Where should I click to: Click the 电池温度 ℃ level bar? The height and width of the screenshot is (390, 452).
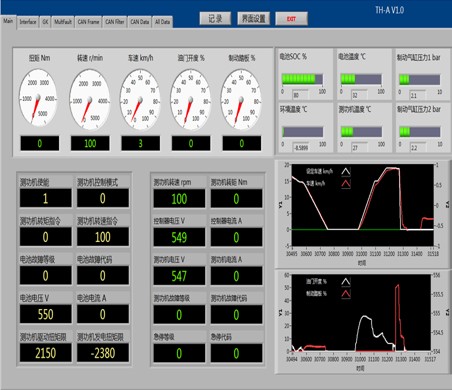pyautogui.click(x=361, y=79)
